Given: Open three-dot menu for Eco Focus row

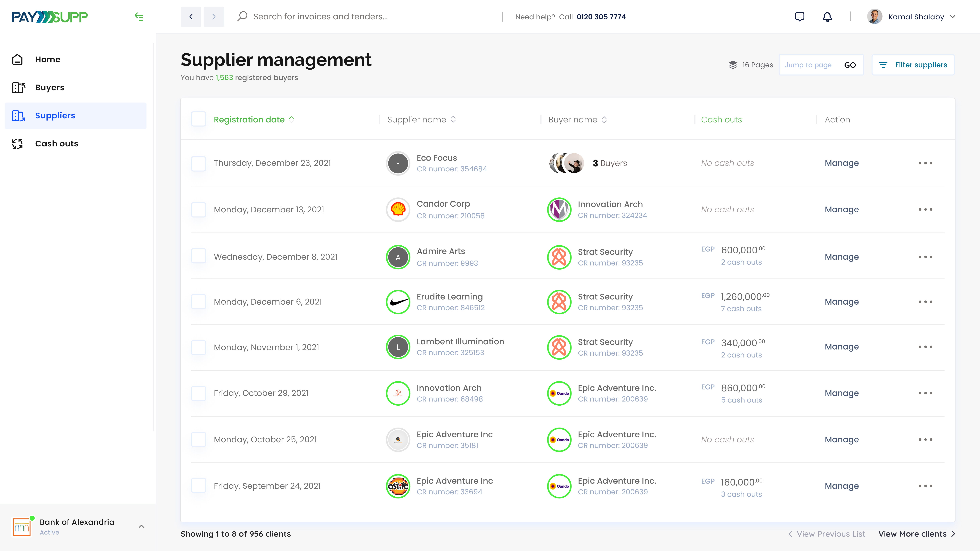Looking at the screenshot, I should (x=925, y=163).
